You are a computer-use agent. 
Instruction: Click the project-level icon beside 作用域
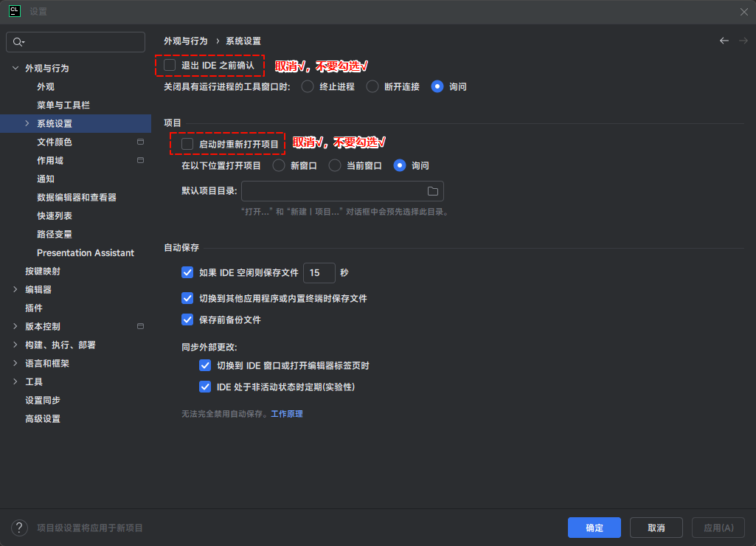click(x=140, y=160)
